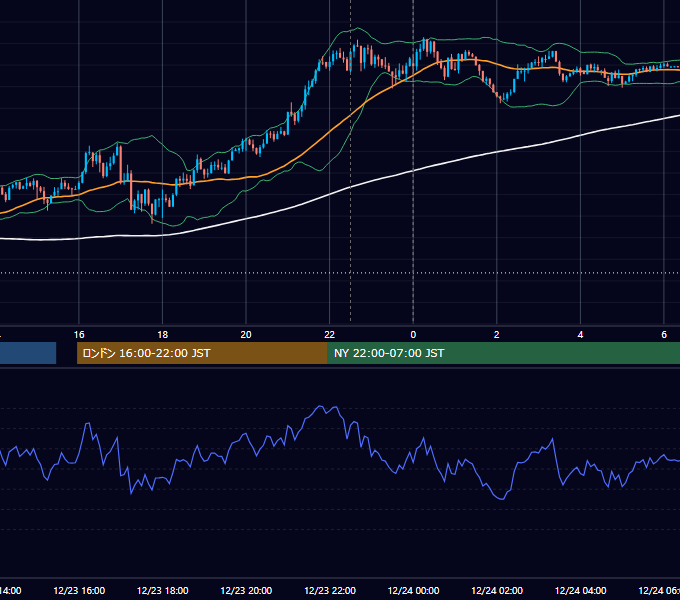Click the ロンドン 16:00-22:00 JST session bar
Viewport: 680px width, 600px height.
202,353
